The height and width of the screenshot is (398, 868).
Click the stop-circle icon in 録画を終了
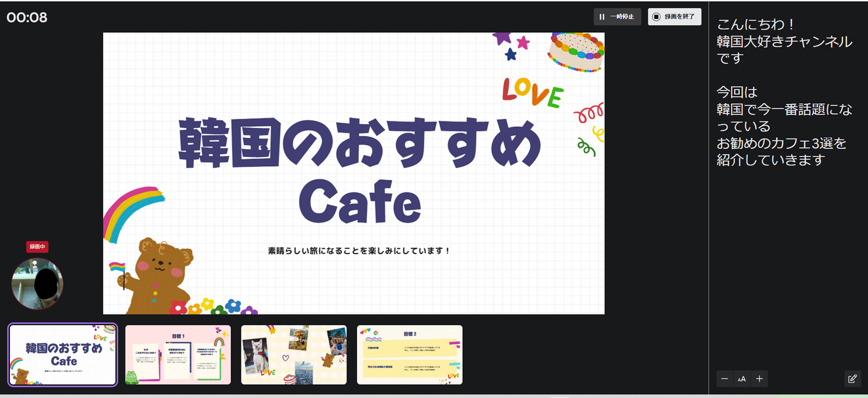[656, 17]
